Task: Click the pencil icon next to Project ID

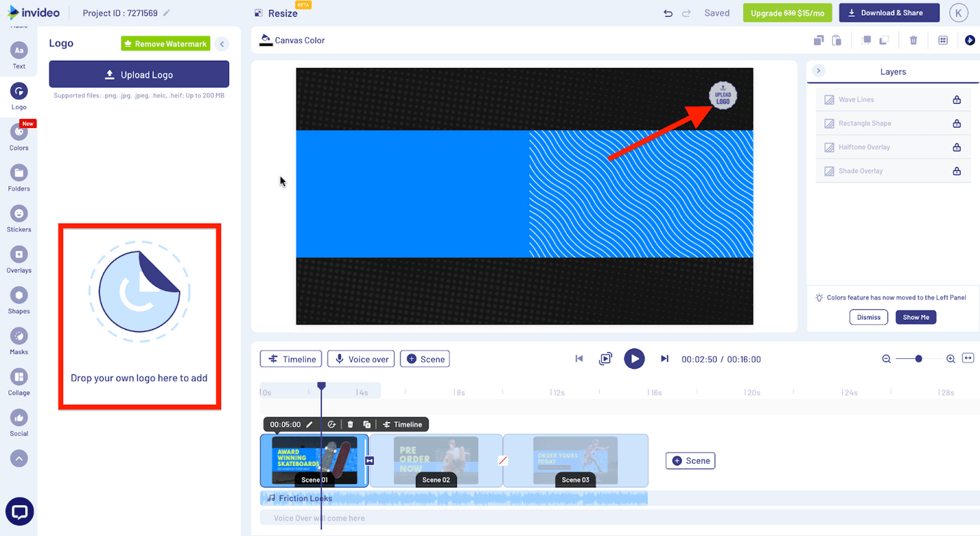Action: tap(166, 13)
